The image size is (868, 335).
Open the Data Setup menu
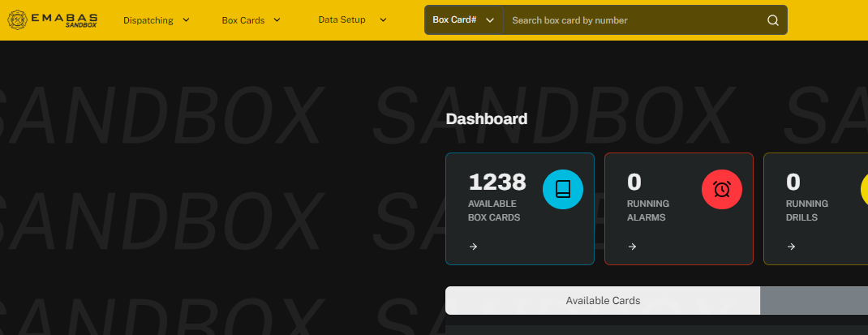(x=342, y=20)
